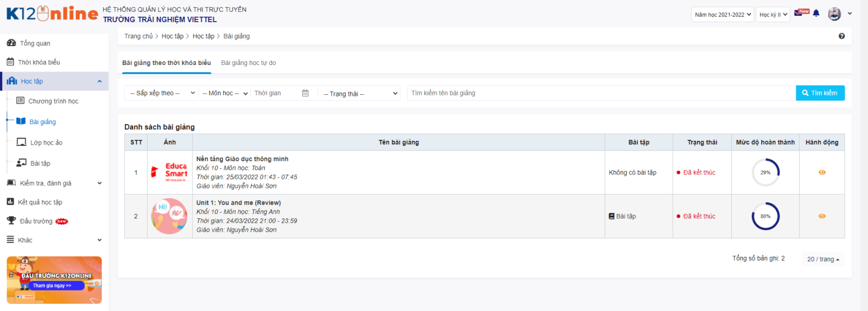
Task: Click Trang chủ breadcrumb link
Action: pyautogui.click(x=138, y=36)
